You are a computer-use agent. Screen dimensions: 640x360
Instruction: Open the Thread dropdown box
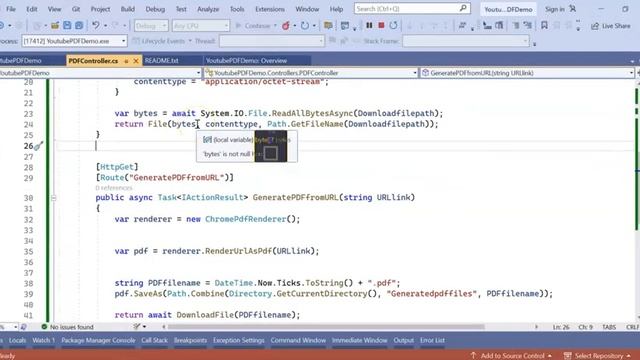pos(272,41)
